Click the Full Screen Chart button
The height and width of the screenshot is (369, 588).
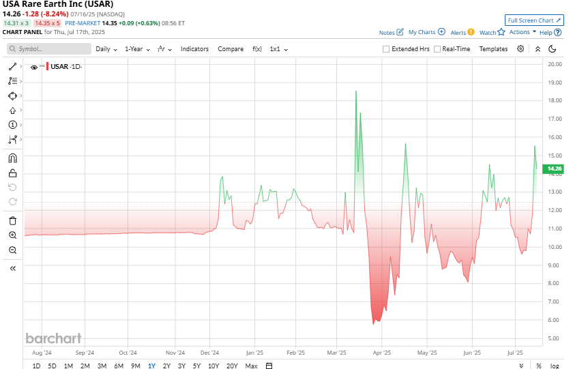[x=534, y=20]
